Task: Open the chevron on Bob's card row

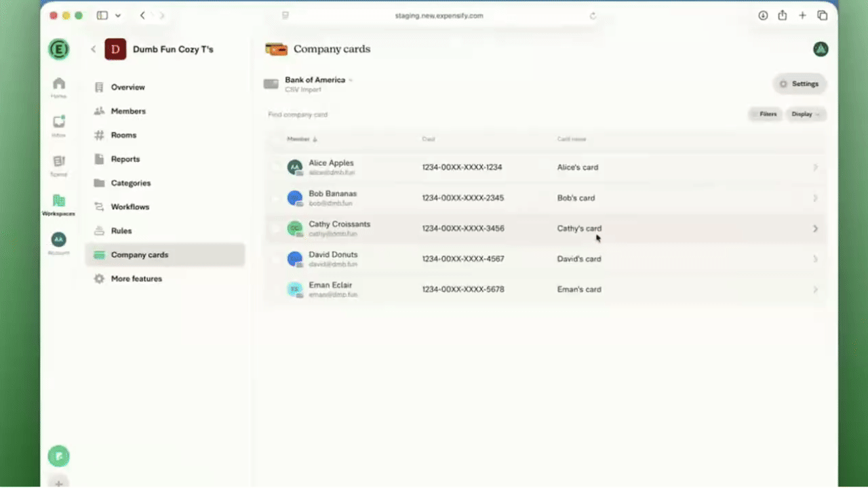Action: (815, 198)
